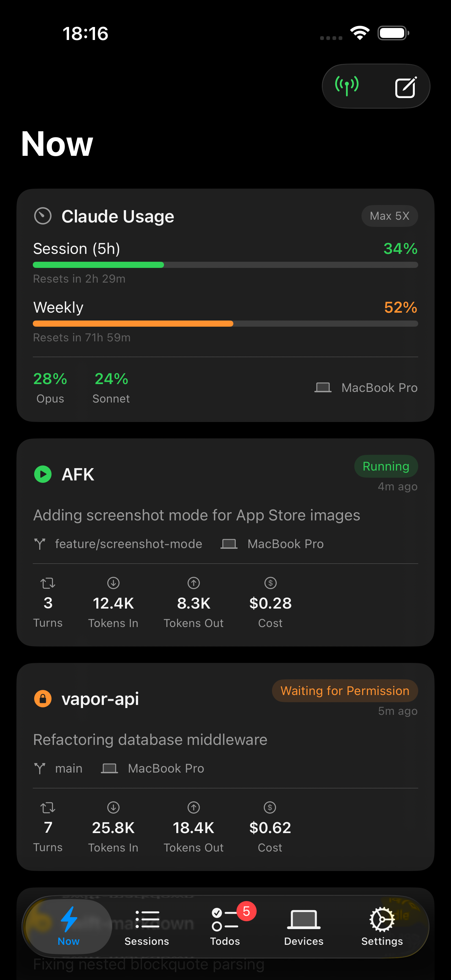Tap the Tokens In arrow icon on AFK card

pyautogui.click(x=113, y=583)
